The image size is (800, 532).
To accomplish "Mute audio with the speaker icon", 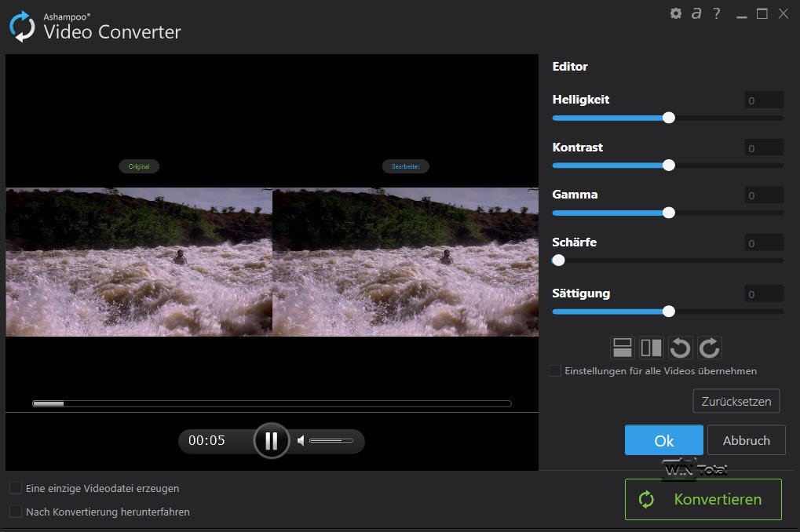I will coord(301,441).
